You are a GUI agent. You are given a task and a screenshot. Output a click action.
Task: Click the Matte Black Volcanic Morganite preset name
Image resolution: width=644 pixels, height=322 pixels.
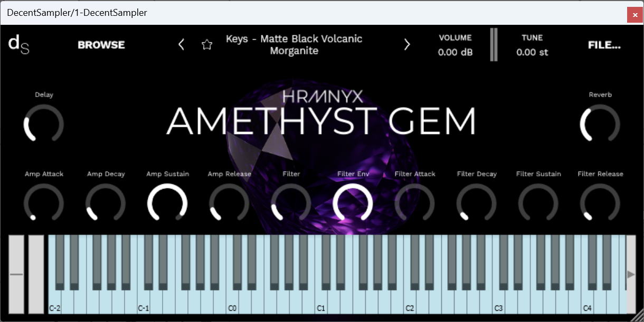coord(294,44)
